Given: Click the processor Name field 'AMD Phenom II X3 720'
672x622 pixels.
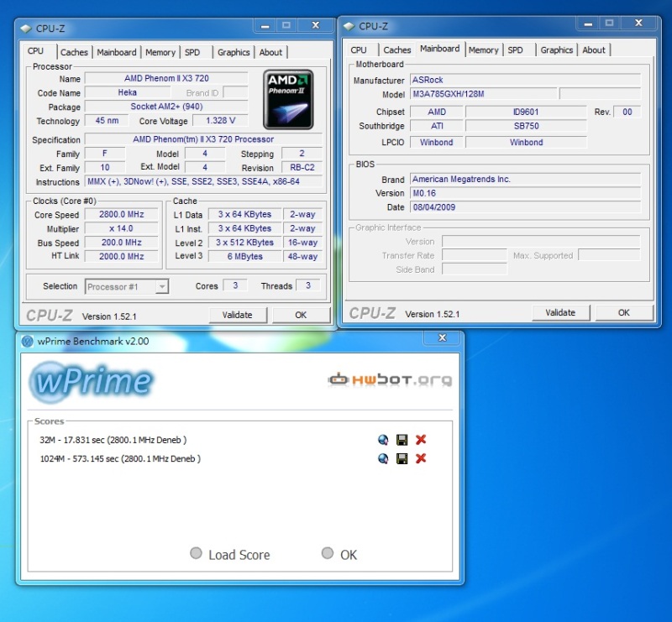Looking at the screenshot, I should click(x=166, y=78).
